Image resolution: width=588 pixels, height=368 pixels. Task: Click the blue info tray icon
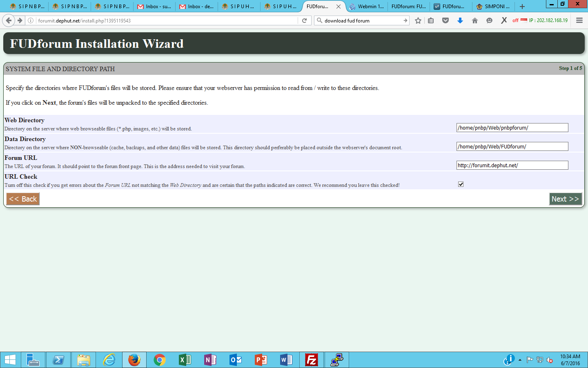[509, 360]
